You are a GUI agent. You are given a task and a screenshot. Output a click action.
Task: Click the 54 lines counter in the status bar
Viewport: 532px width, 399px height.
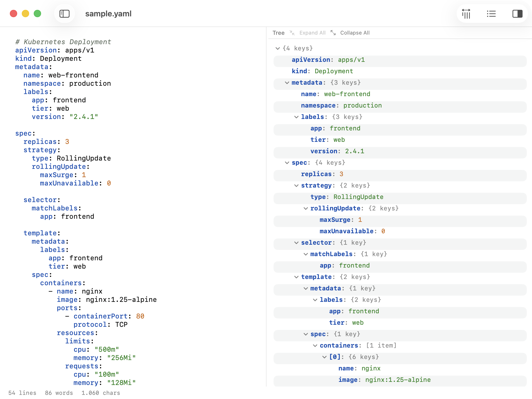(22, 393)
